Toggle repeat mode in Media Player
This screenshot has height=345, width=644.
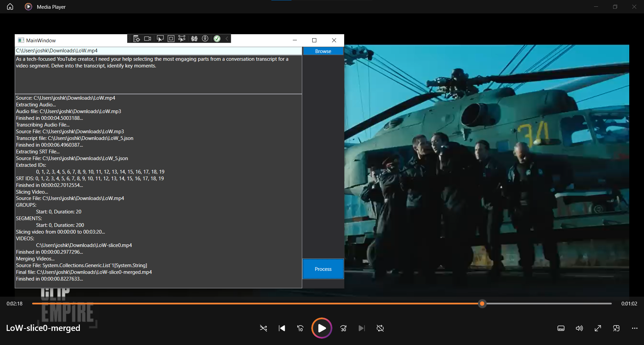click(380, 328)
